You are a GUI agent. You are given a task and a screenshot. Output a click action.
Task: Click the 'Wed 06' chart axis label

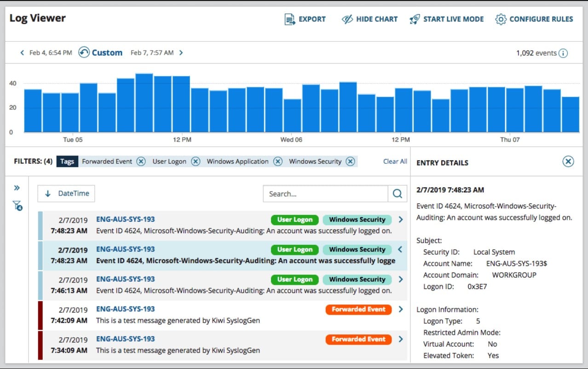coord(292,139)
